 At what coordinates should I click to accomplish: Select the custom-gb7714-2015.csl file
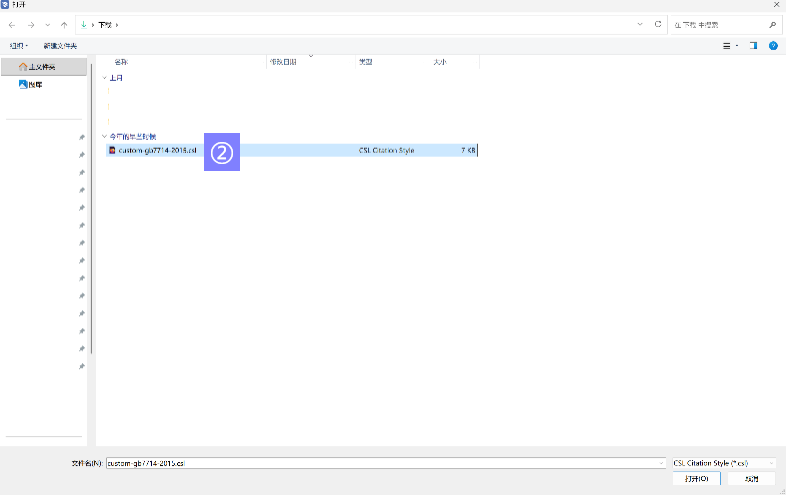point(156,151)
